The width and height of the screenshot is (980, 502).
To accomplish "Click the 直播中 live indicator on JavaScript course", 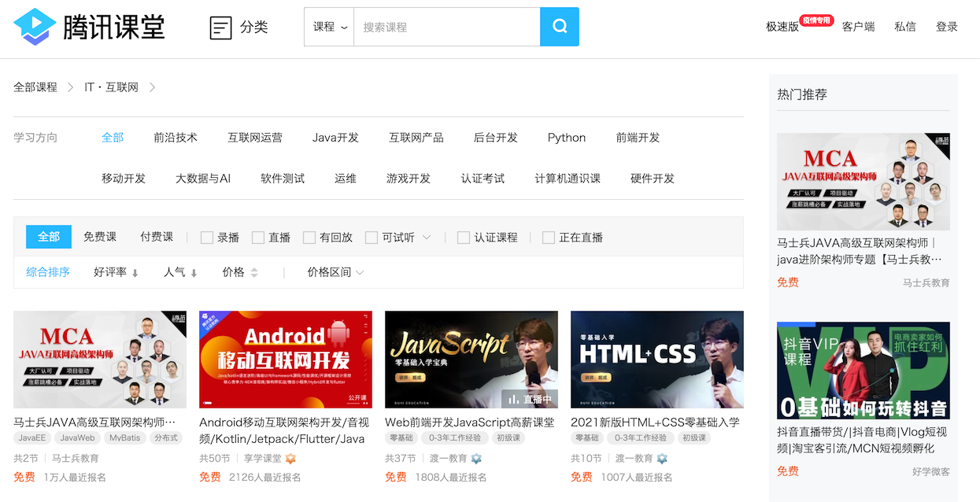I will coord(531,399).
